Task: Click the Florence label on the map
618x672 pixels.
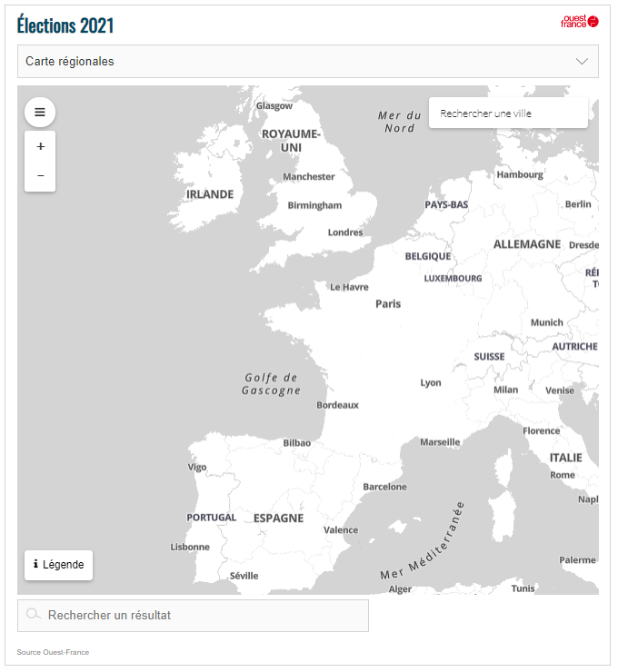Action: click(542, 431)
